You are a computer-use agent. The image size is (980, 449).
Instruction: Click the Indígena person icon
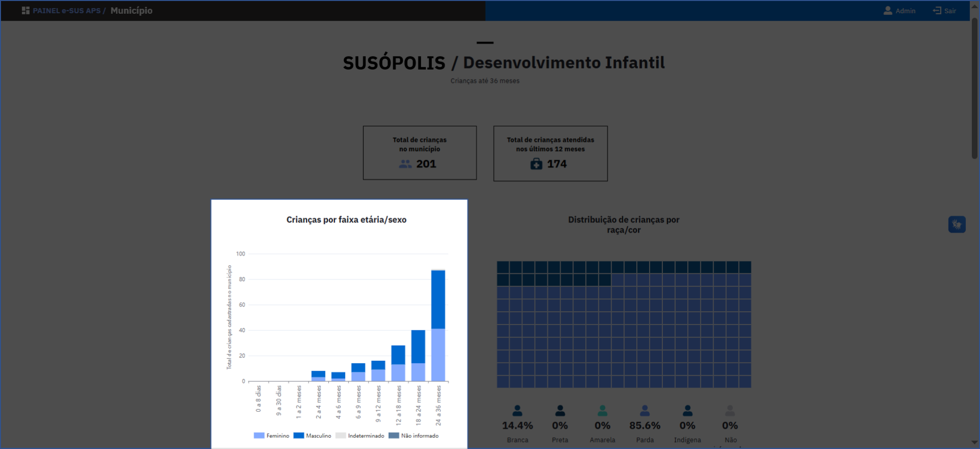pyautogui.click(x=687, y=410)
